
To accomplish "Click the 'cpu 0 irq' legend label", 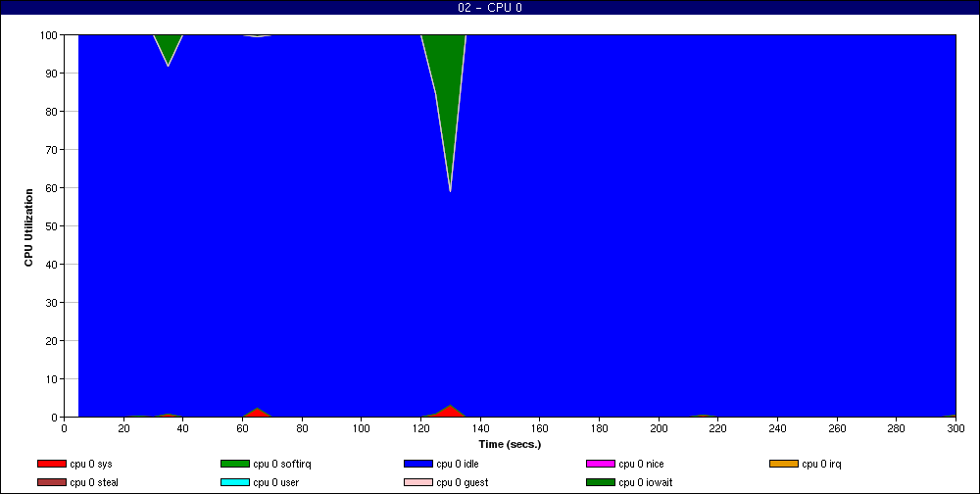I will (822, 464).
